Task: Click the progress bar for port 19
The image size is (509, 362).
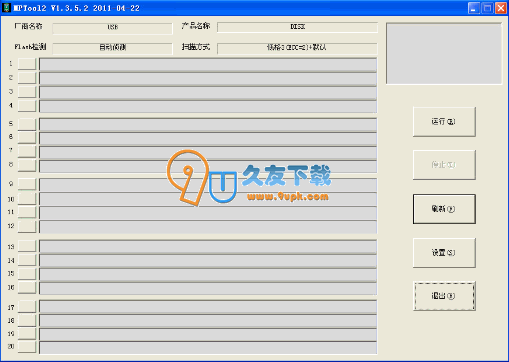Action: click(x=208, y=335)
